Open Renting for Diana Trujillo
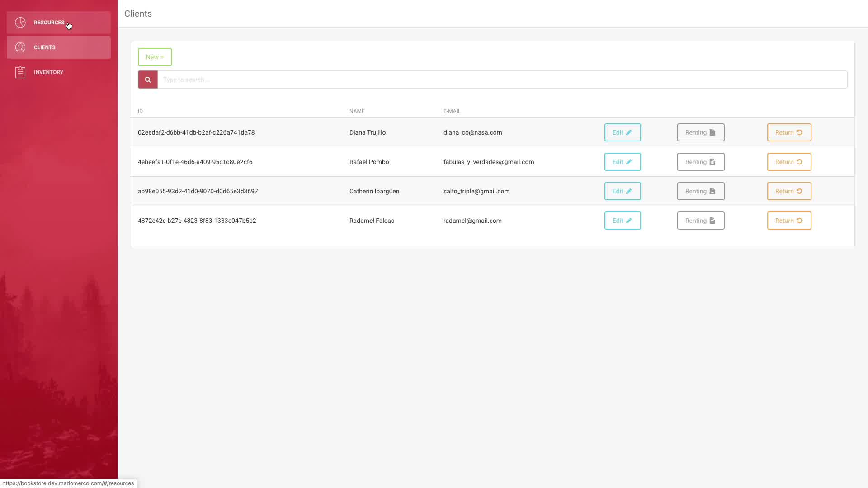Screen dimensions: 868x488 tap(700, 132)
